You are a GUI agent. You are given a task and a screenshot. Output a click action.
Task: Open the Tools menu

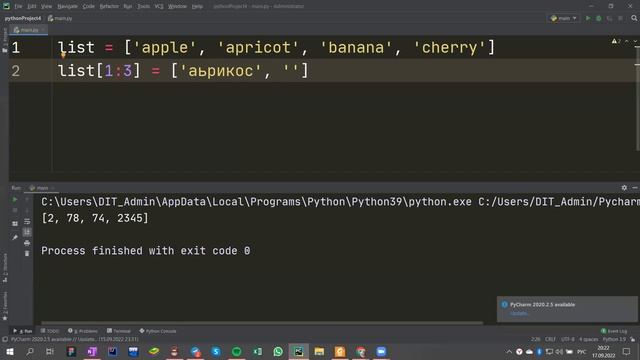coord(143,6)
